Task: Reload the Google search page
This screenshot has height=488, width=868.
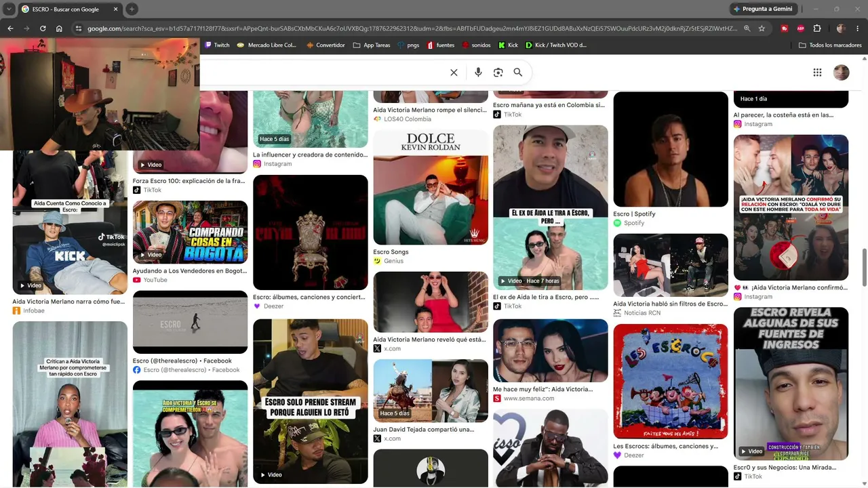Action: click(43, 28)
